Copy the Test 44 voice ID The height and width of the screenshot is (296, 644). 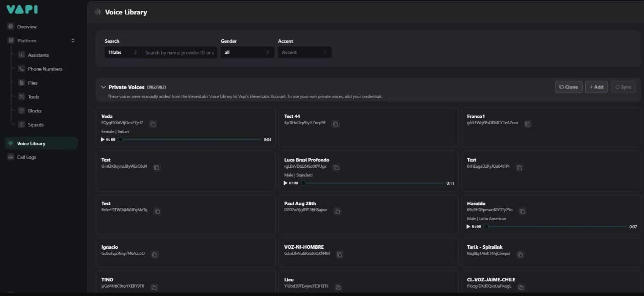335,124
